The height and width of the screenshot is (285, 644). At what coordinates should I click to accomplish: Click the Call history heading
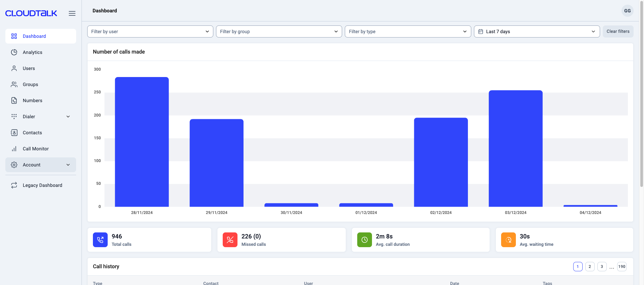pyautogui.click(x=106, y=267)
